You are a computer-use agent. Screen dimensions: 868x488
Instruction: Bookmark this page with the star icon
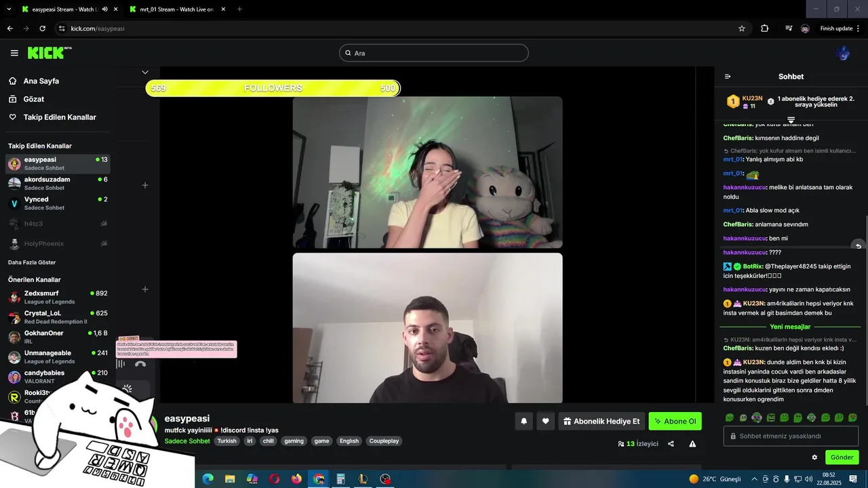[742, 28]
